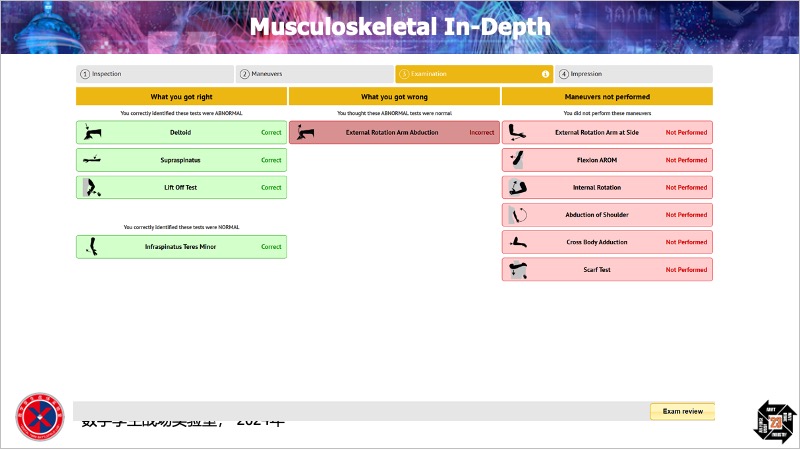Click the info icon on Examination tab
Image resolution: width=800 pixels, height=450 pixels.
click(x=545, y=74)
